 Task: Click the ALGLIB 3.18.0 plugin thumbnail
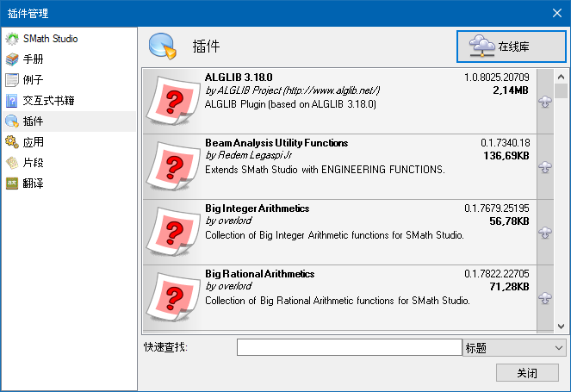click(x=173, y=101)
